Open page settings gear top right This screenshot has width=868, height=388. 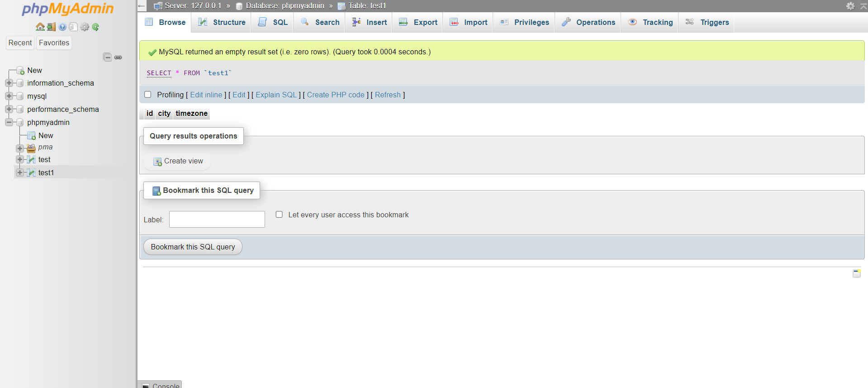850,6
